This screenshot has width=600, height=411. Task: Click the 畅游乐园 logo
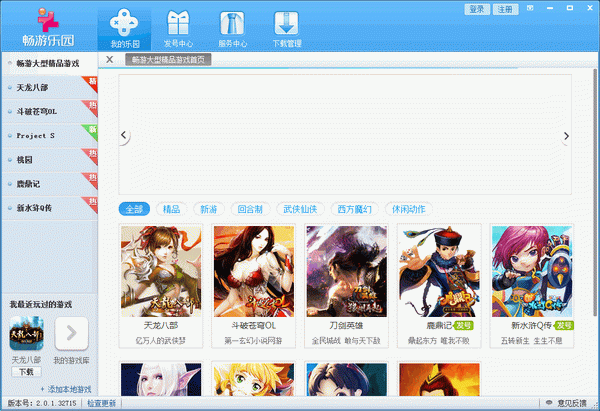[48, 27]
